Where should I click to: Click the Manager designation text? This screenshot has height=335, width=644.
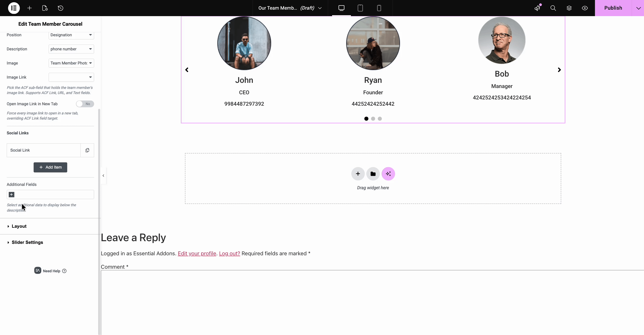tap(502, 86)
